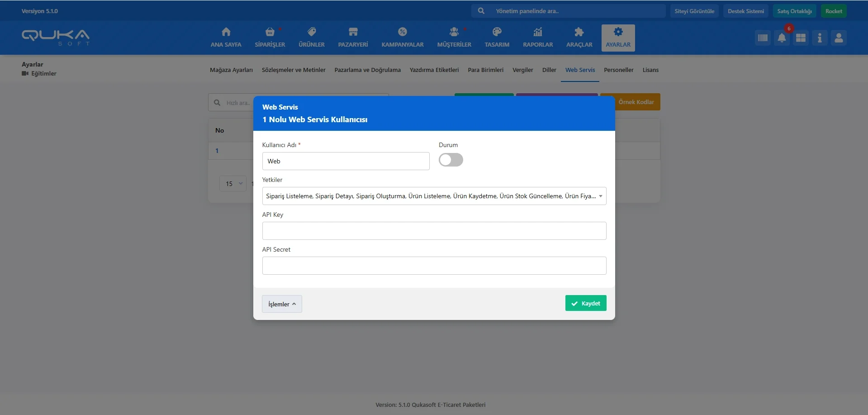868x415 pixels.
Task: Toggle the Durum switch
Action: pyautogui.click(x=451, y=160)
